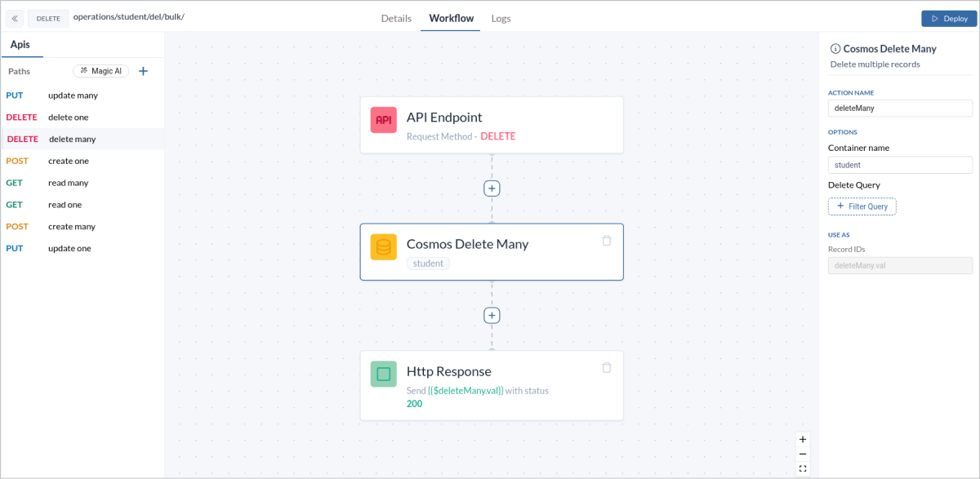Delete the Cosmos Delete Many node
The width and height of the screenshot is (980, 479).
pos(606,241)
